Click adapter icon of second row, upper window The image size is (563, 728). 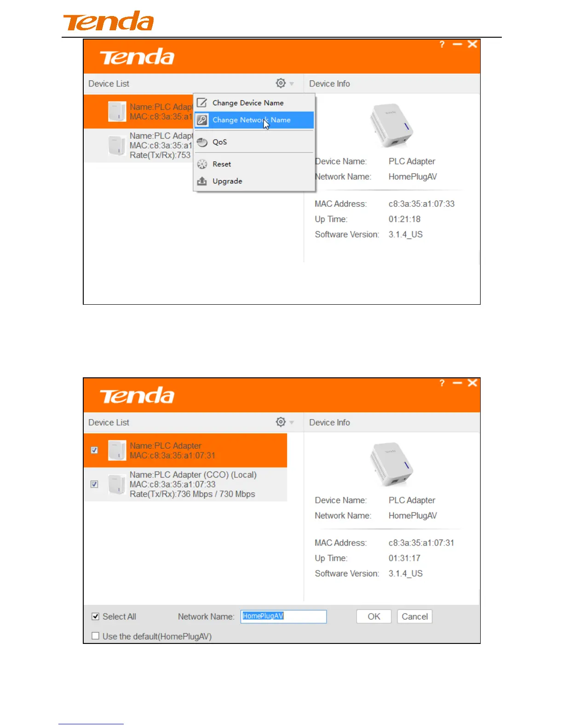[117, 145]
